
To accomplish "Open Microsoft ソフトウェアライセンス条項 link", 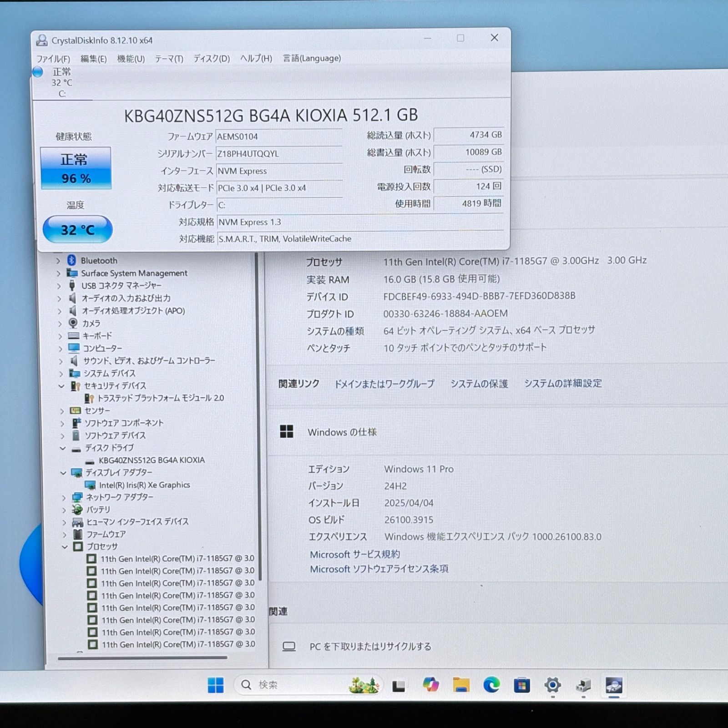I will click(x=379, y=569).
